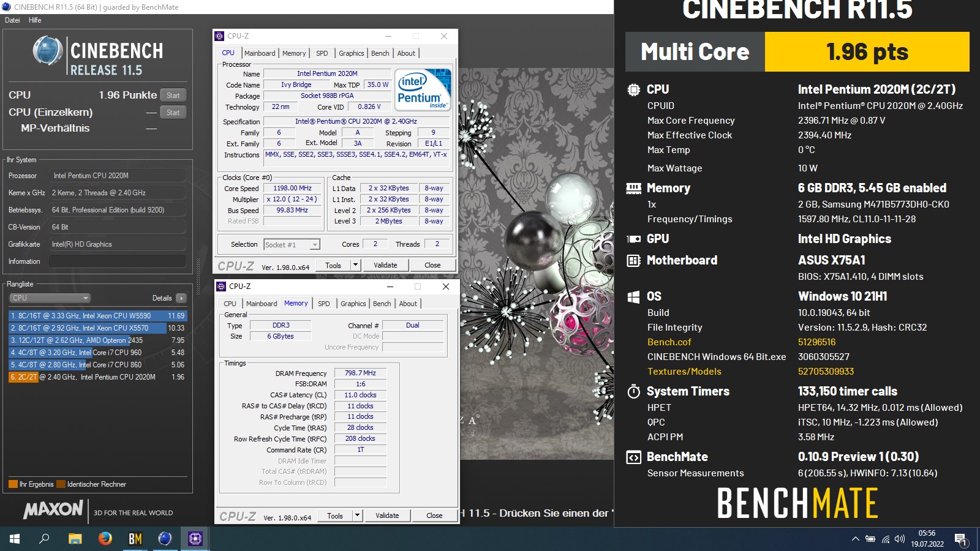
Task: Click Validate in lower CPU-Z window
Action: pyautogui.click(x=387, y=515)
